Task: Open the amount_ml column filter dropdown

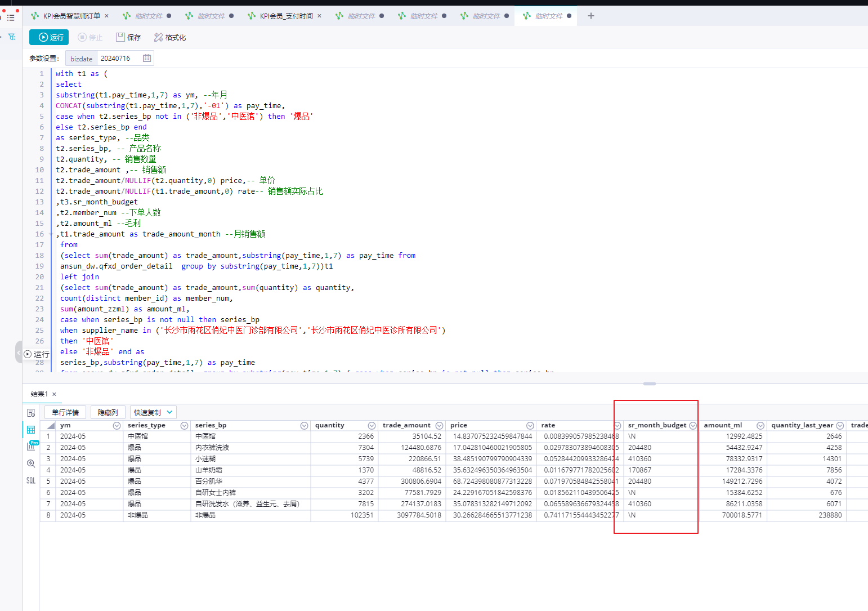Action: (x=760, y=426)
